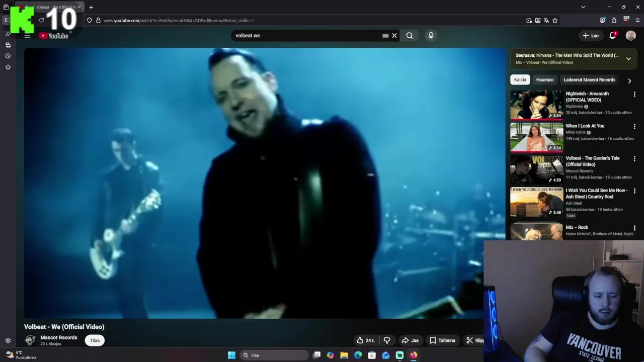Click the tracking protection shield icon
Viewport: 644px width, 362px height.
tap(89, 21)
